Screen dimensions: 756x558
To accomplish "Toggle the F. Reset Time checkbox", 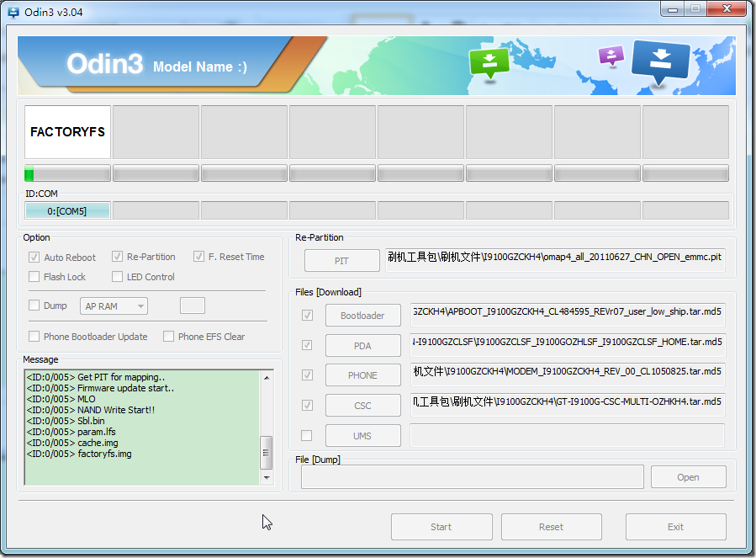I will tap(198, 257).
